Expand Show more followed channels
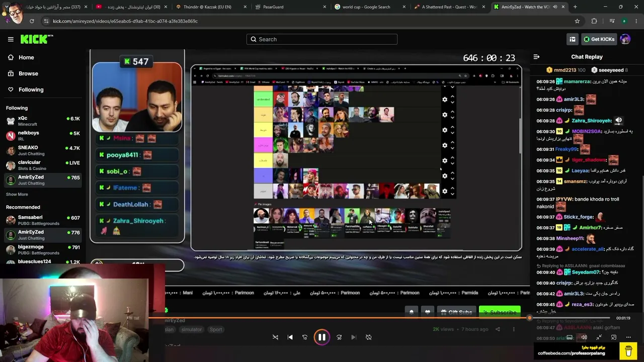Viewport: 644px width, 362px height. click(x=17, y=194)
